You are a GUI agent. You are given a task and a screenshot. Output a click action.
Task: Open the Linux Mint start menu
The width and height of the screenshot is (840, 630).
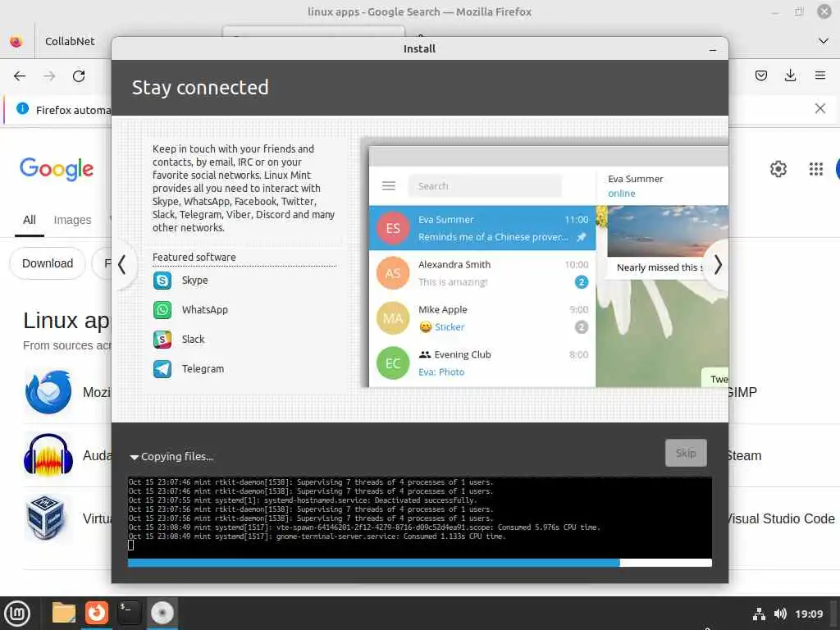pyautogui.click(x=16, y=614)
